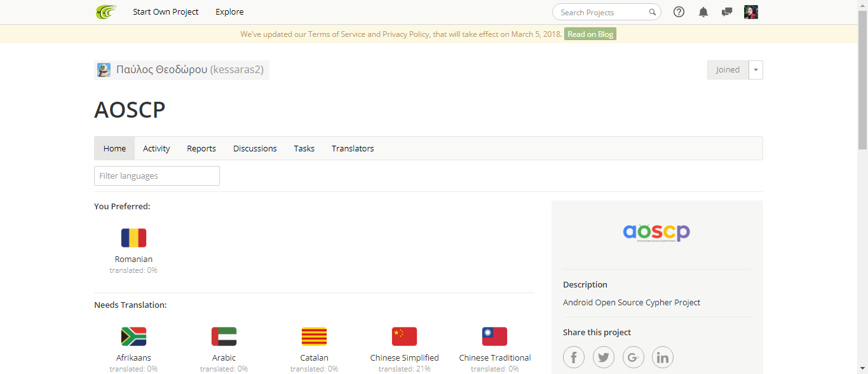The width and height of the screenshot is (868, 374).
Task: Open the Romanian language link
Action: [133, 260]
